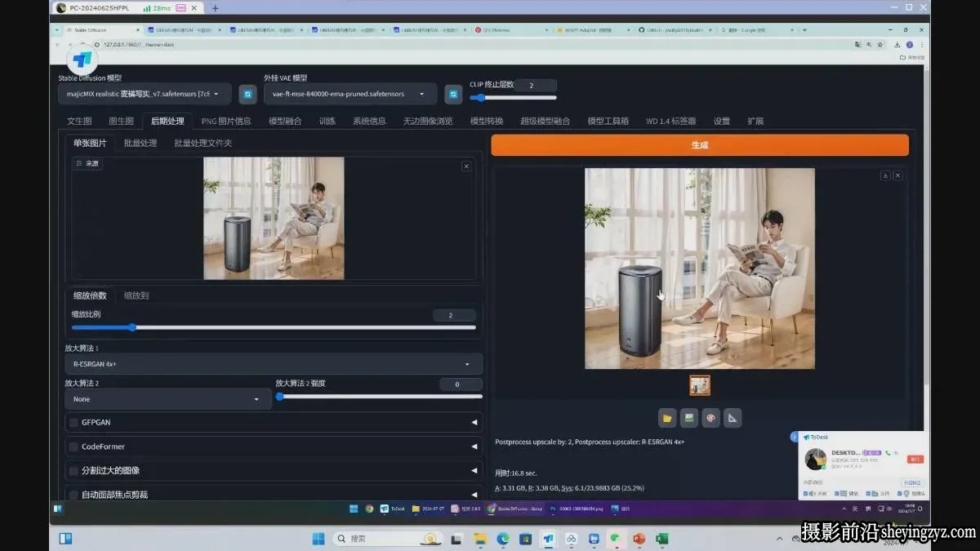Switch to 批量处理文件夹 sub-tab

203,143
